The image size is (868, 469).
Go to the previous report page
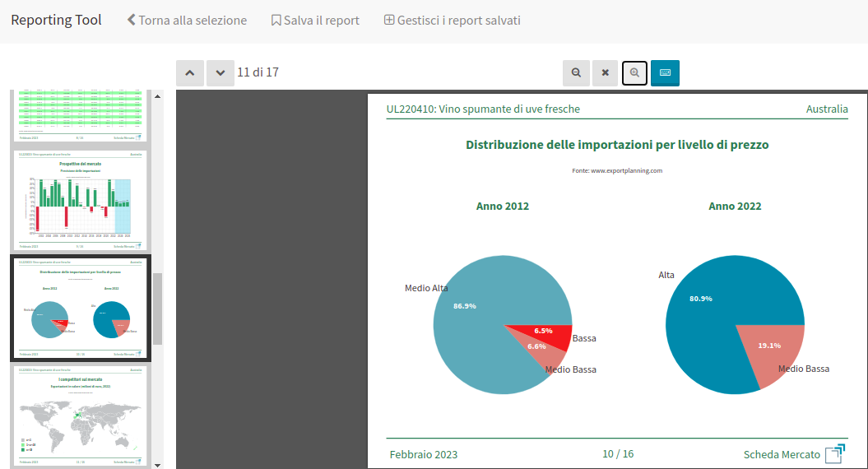coord(190,72)
